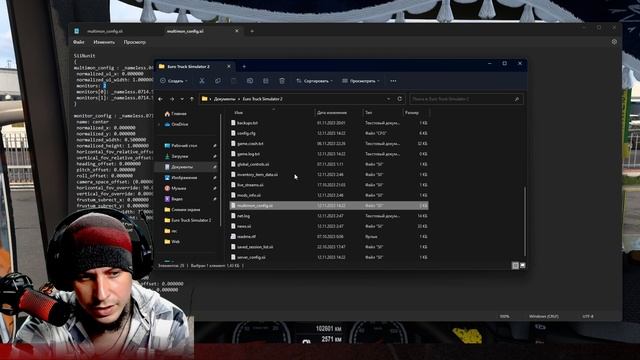The height and width of the screenshot is (360, 640).
Task: Click the Up one level arrow in Explorer
Action: [x=192, y=99]
